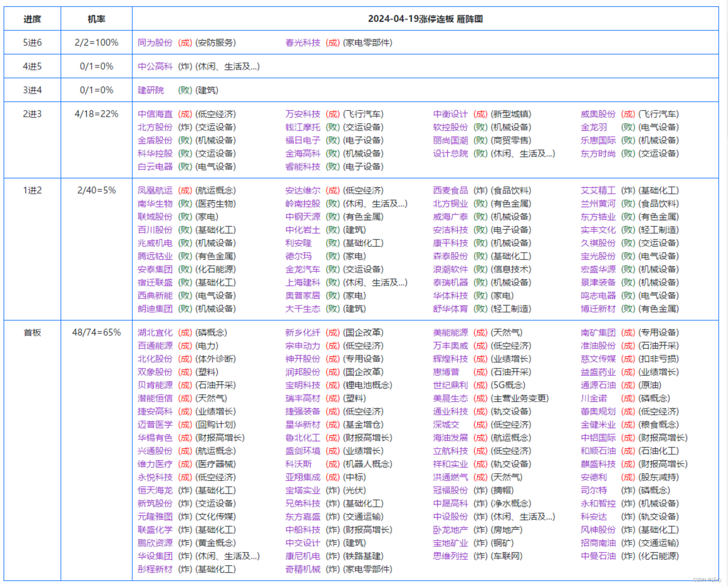
Task: Click the 5进6 progress cell
Action: pyautogui.click(x=32, y=43)
